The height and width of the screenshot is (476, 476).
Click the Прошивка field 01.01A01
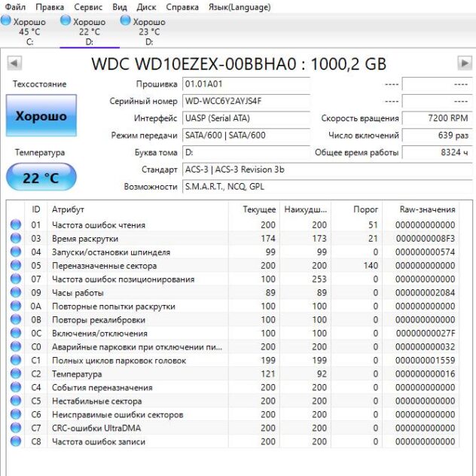(246, 84)
